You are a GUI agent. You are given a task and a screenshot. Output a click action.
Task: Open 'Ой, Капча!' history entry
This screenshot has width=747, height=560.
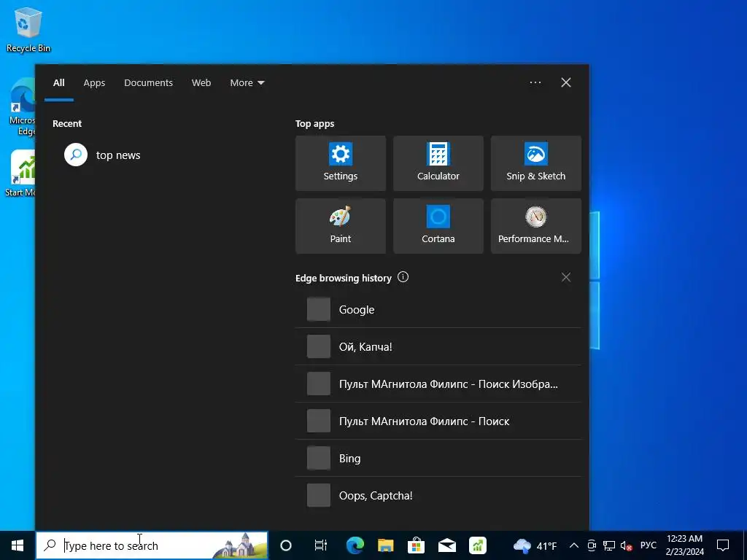tap(438, 346)
